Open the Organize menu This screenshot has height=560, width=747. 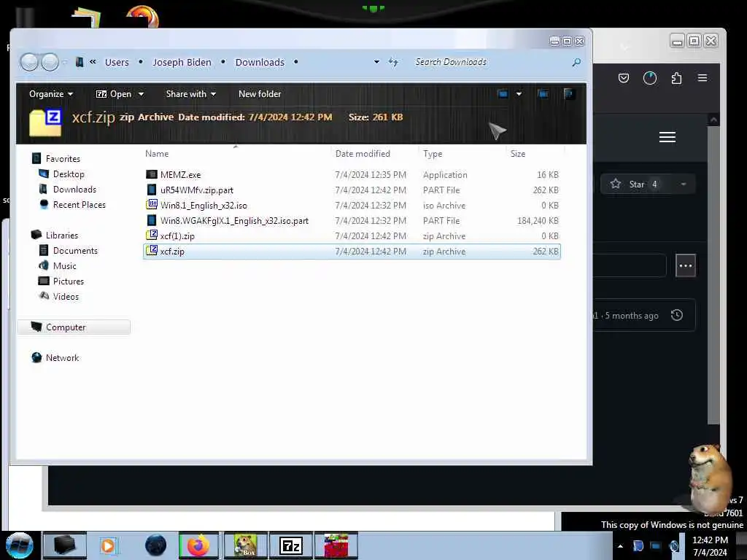click(51, 94)
